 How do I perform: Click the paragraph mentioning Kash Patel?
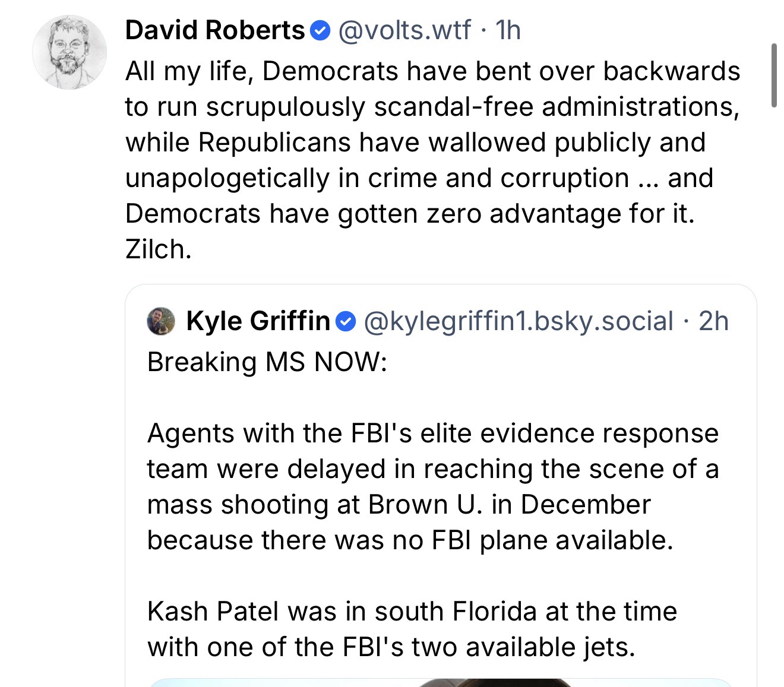412,629
